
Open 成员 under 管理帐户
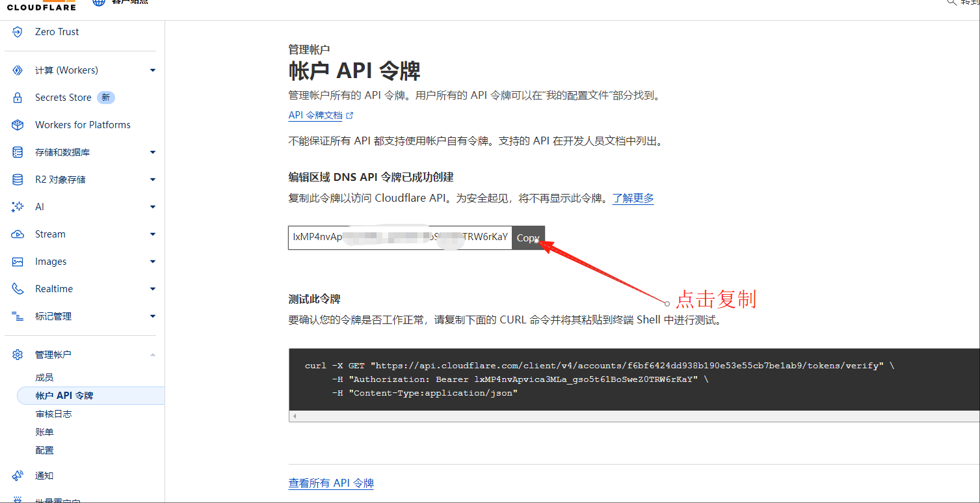coord(44,377)
